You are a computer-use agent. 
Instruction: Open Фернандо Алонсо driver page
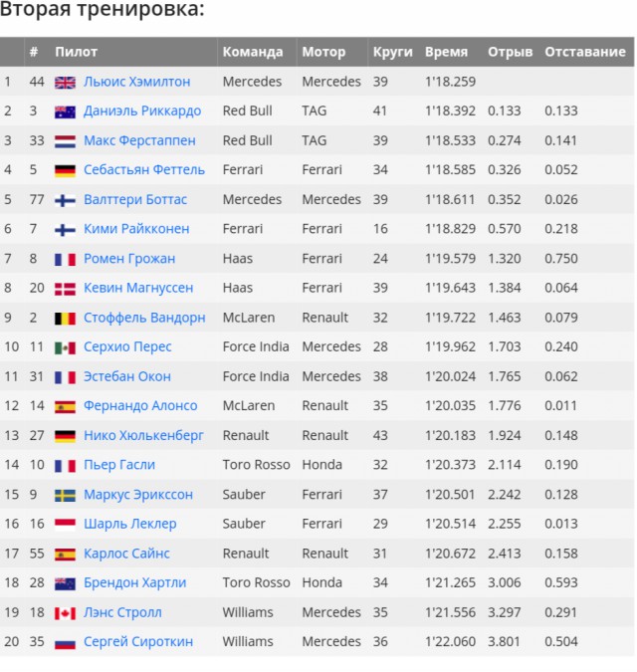[x=140, y=405]
